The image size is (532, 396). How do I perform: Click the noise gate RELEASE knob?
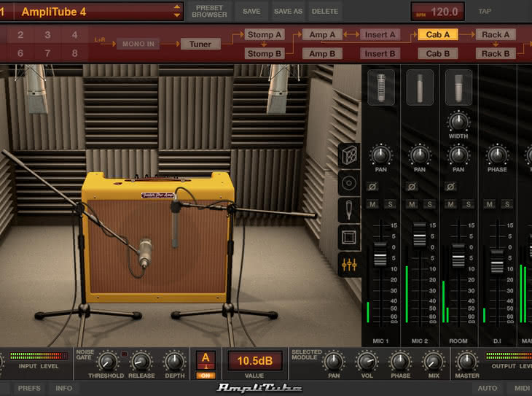141,362
